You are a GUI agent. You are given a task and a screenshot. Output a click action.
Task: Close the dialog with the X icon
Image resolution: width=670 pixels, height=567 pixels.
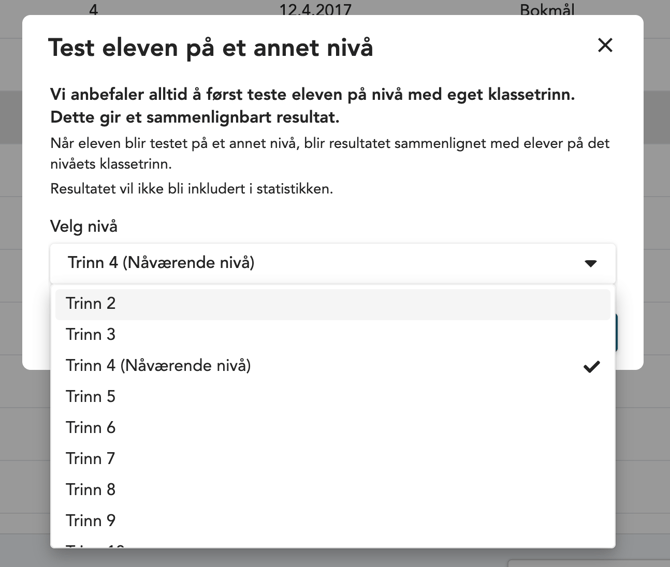[x=605, y=45]
